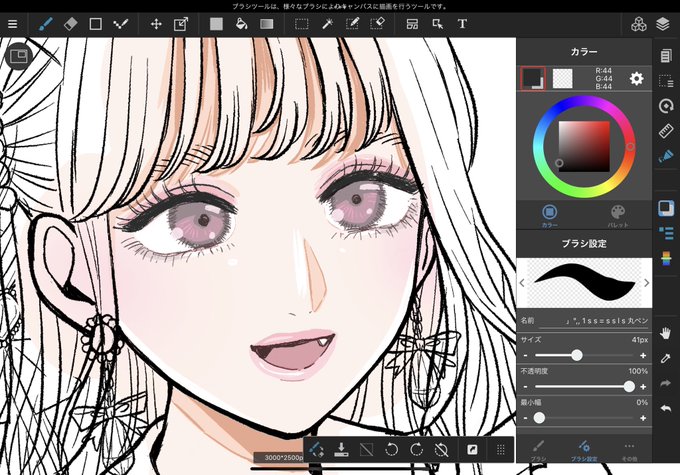Select the Magic Wand tool
This screenshot has height=475, width=680.
pyautogui.click(x=327, y=24)
